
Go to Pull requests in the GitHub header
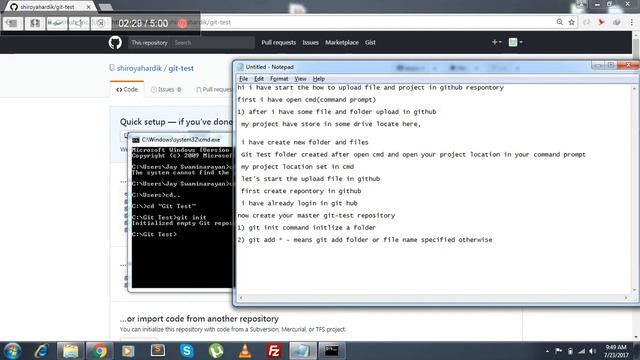[x=278, y=42]
